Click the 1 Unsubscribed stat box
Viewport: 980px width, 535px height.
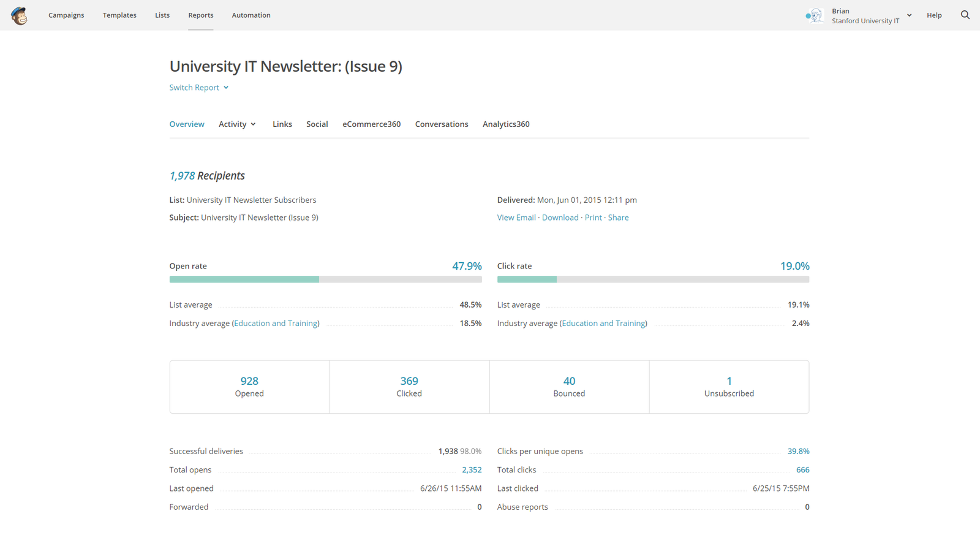tap(729, 387)
